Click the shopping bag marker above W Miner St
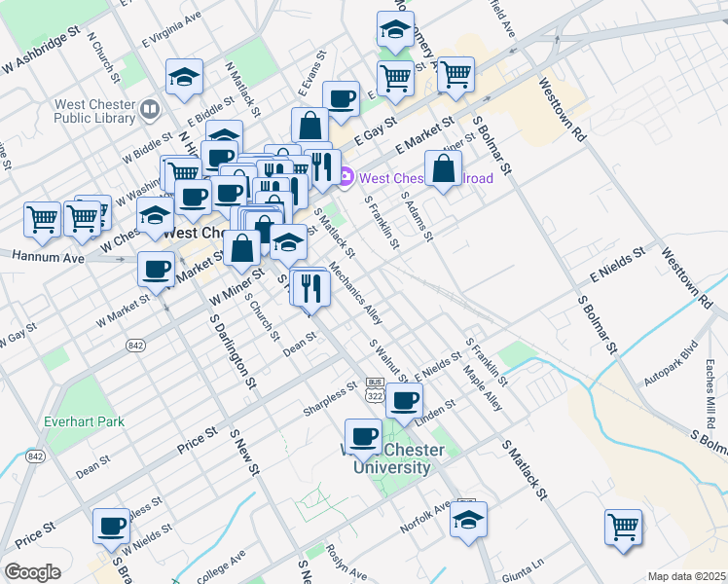This screenshot has width=728, height=584. pos(242,250)
